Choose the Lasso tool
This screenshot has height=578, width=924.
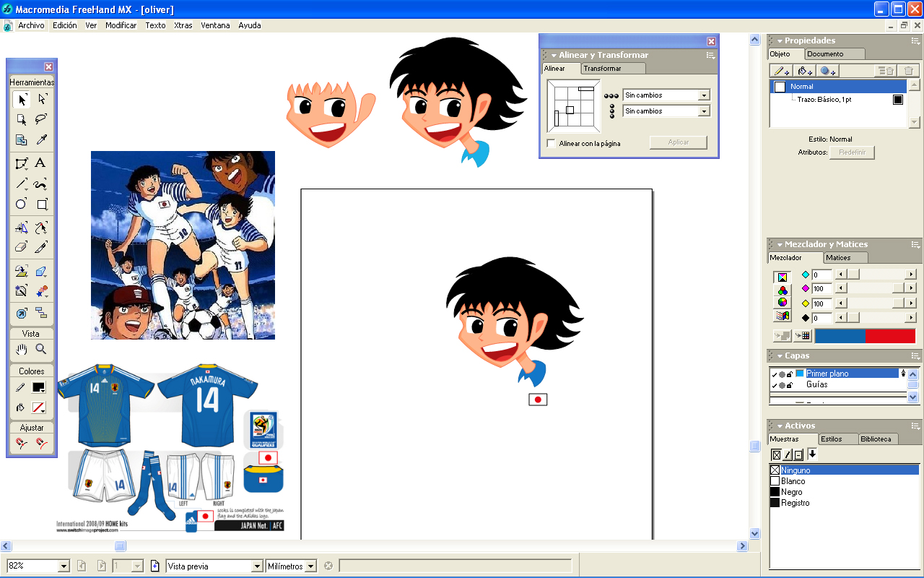coord(41,119)
